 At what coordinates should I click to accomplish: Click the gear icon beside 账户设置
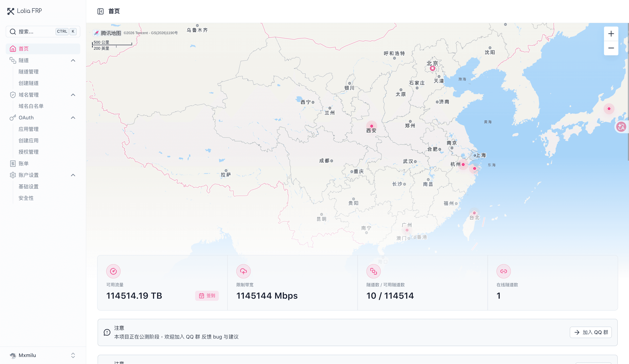pyautogui.click(x=13, y=175)
